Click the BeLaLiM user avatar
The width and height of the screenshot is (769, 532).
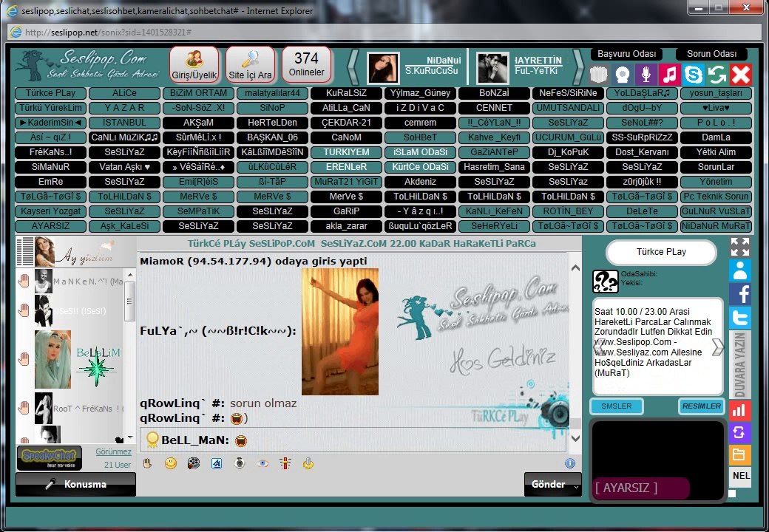point(53,359)
